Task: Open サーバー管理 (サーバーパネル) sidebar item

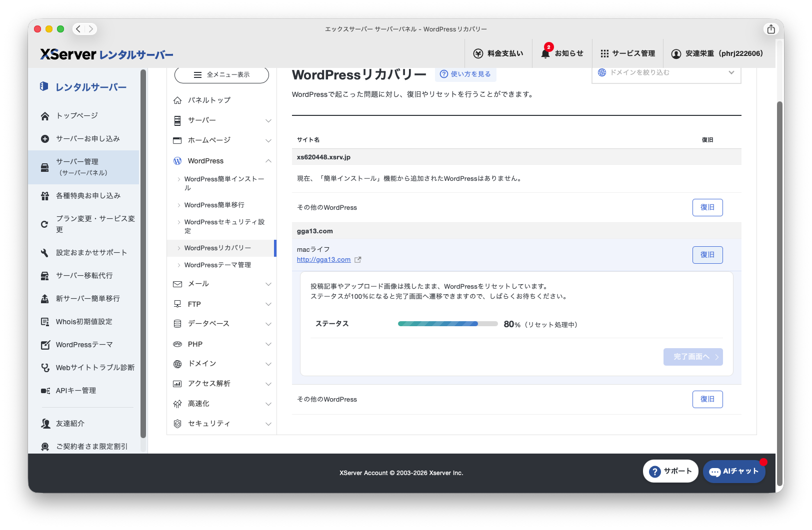Action: [83, 167]
